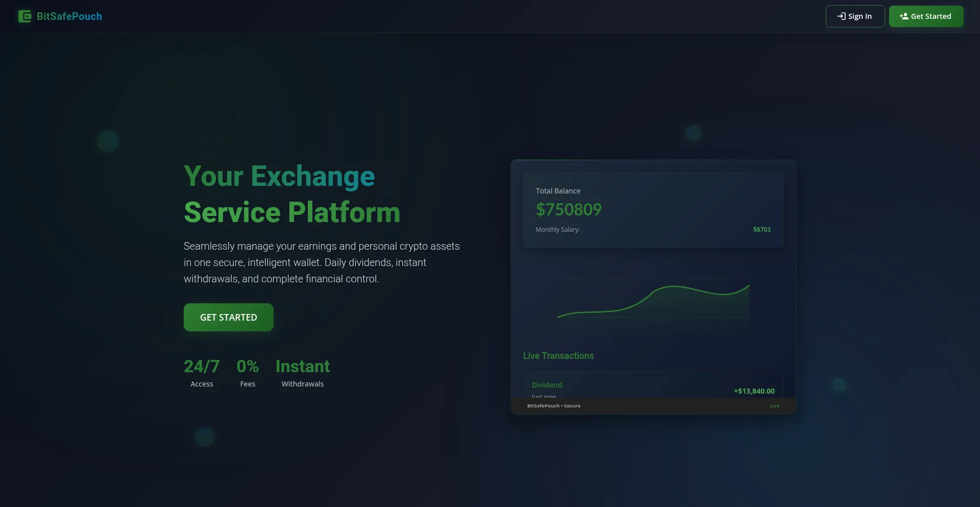The height and width of the screenshot is (507, 980).
Task: Click the green balance trend chart
Action: point(653,301)
